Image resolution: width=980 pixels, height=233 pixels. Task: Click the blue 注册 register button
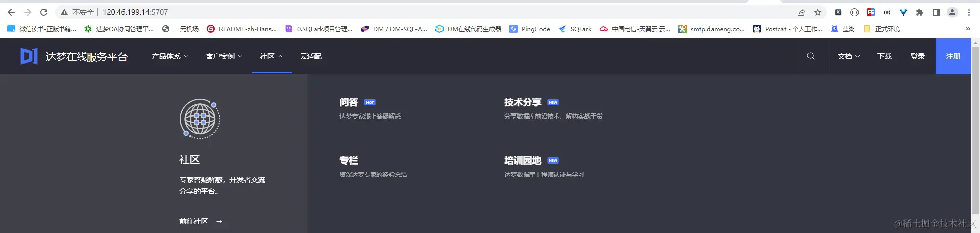(953, 56)
